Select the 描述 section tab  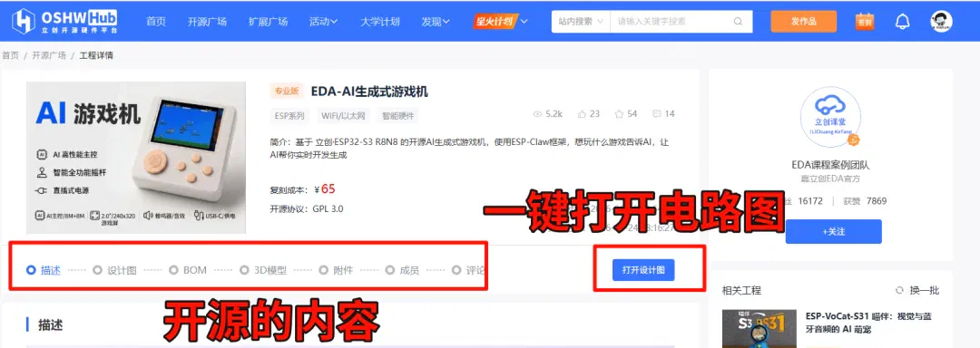44,270
